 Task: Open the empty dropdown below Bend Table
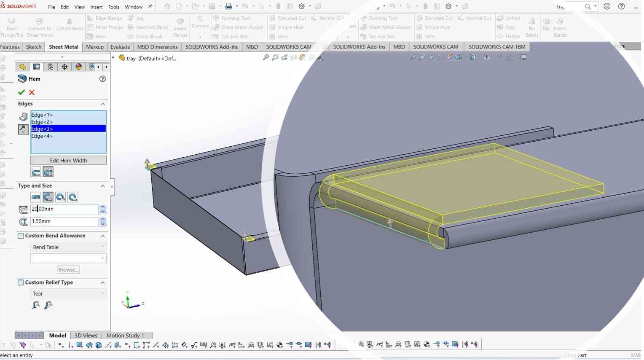(68, 258)
